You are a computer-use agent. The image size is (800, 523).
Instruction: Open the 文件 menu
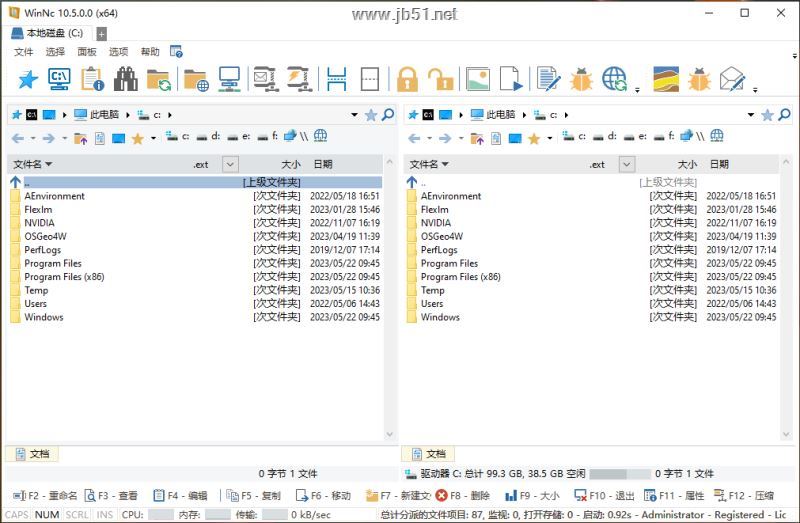(23, 52)
